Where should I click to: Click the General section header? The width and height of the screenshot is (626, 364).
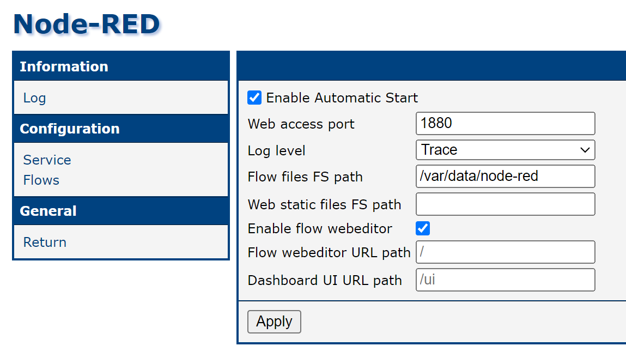(x=48, y=211)
